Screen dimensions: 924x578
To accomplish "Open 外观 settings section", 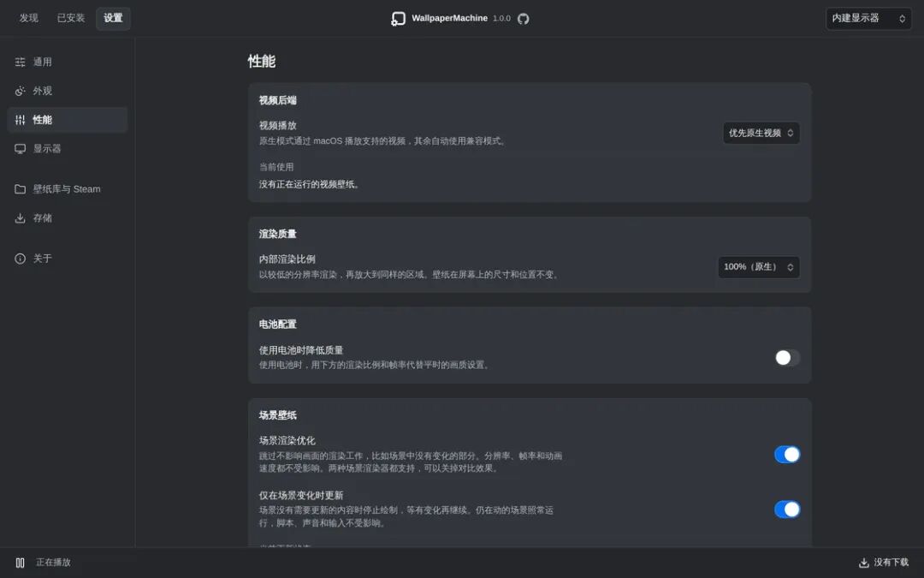I will coord(68,91).
